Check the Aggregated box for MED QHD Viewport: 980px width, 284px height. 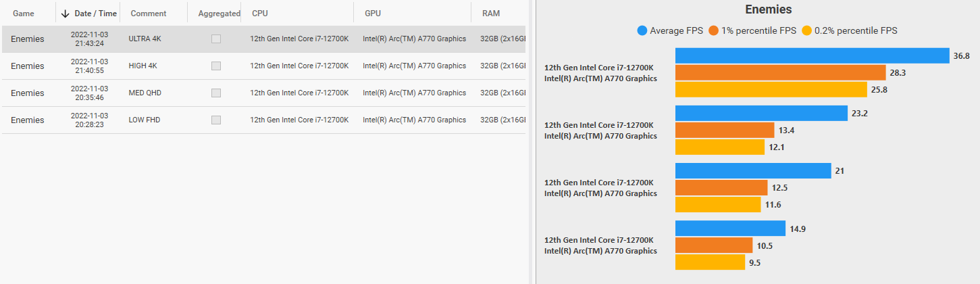click(x=216, y=93)
